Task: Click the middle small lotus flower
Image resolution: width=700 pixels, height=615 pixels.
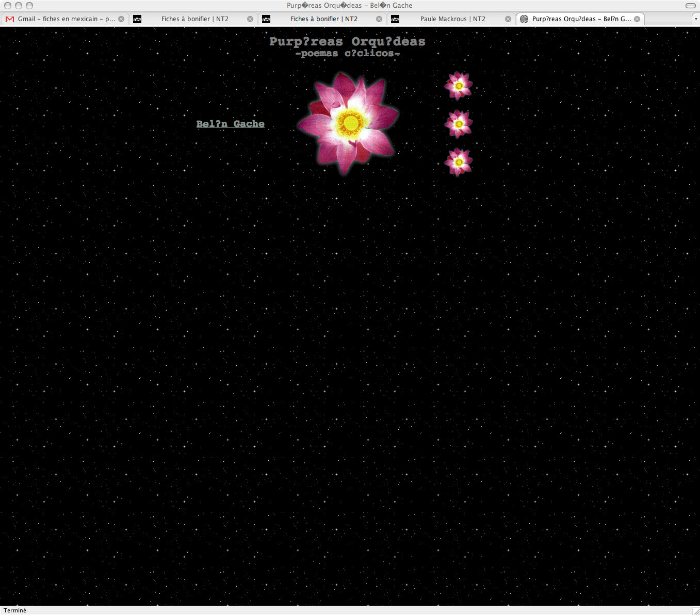Action: 459,124
